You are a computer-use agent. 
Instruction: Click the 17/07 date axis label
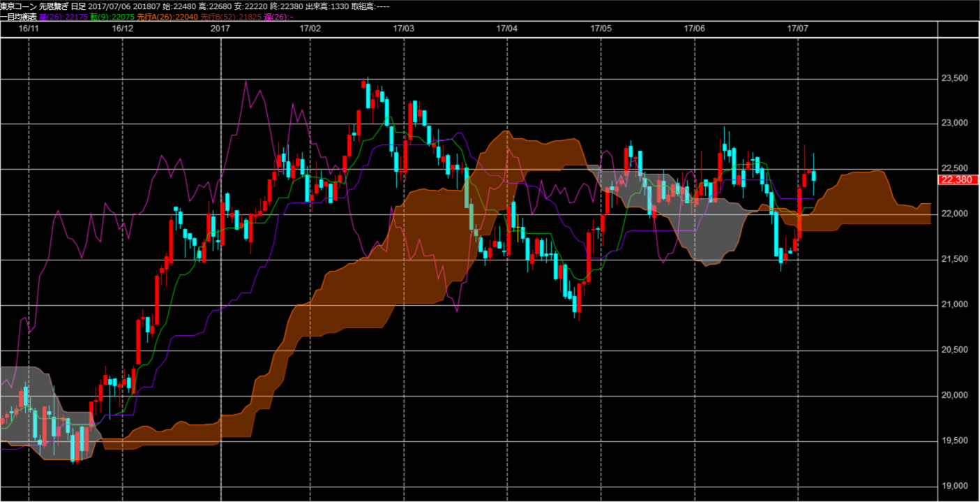797,29
